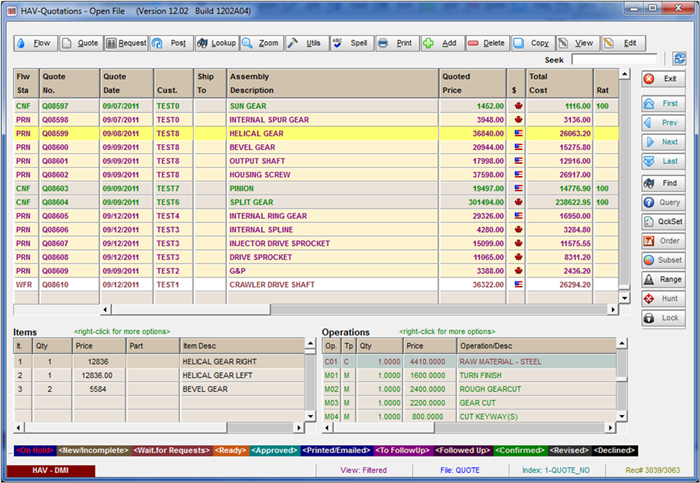The height and width of the screenshot is (483, 700).
Task: Click the red Delete button
Action: click(488, 43)
